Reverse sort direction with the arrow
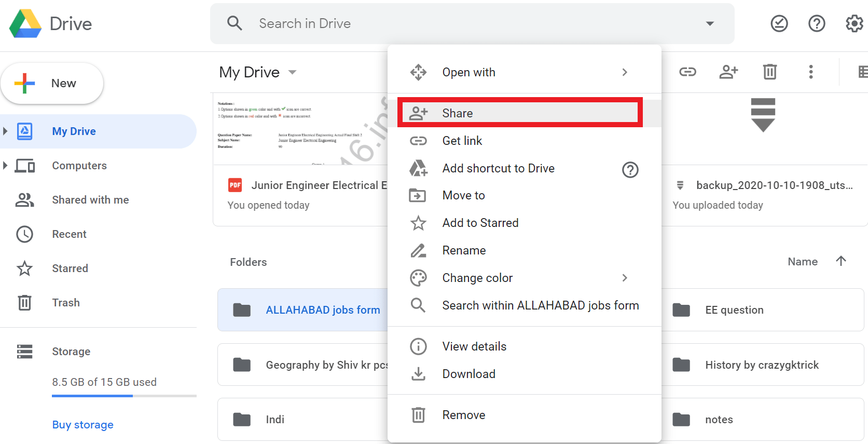The width and height of the screenshot is (868, 444). coord(841,261)
